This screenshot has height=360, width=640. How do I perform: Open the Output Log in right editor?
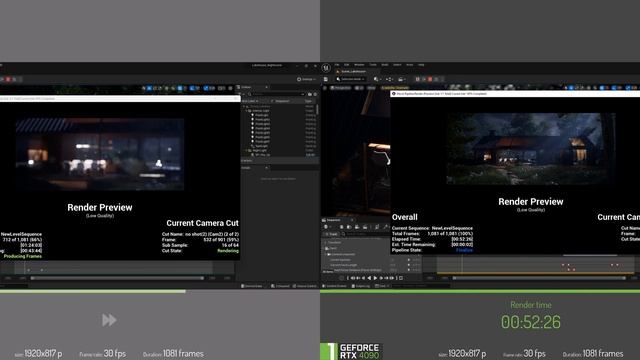click(x=361, y=286)
